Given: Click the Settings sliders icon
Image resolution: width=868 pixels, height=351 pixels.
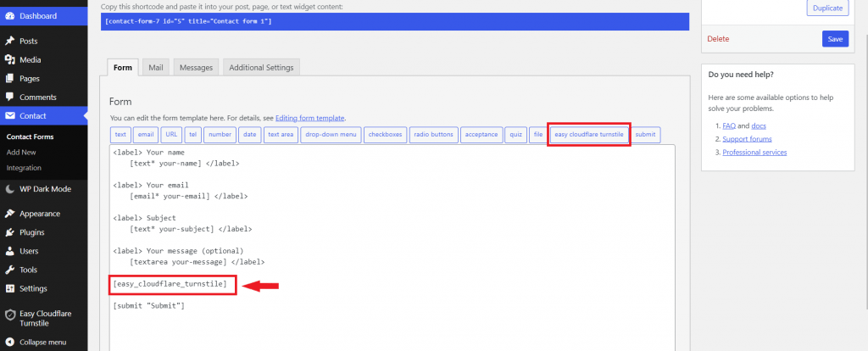Looking at the screenshot, I should (x=9, y=288).
